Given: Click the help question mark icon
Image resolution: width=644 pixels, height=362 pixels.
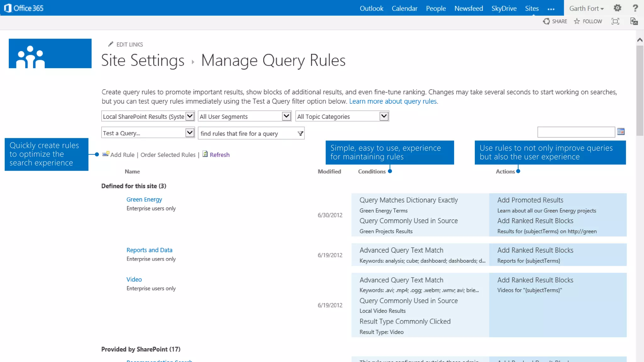Looking at the screenshot, I should (x=635, y=8).
